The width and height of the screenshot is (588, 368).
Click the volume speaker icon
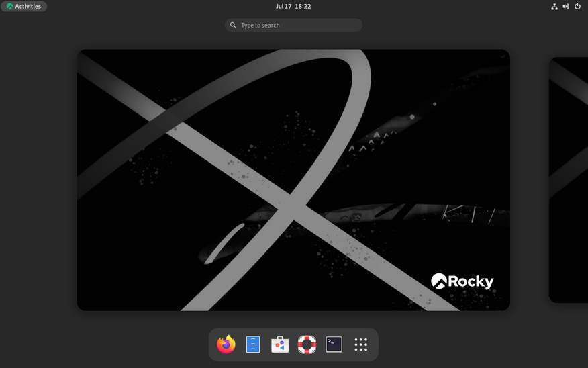(566, 7)
